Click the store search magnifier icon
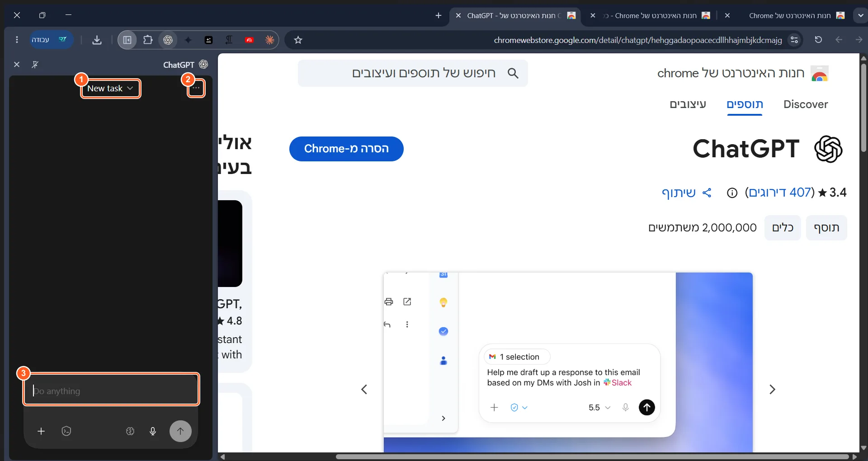Screen dimensions: 868x461 point(513,73)
